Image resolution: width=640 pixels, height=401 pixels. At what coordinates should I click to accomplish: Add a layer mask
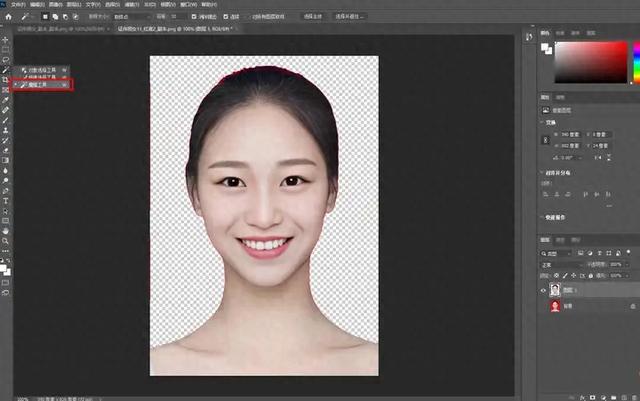(593, 397)
